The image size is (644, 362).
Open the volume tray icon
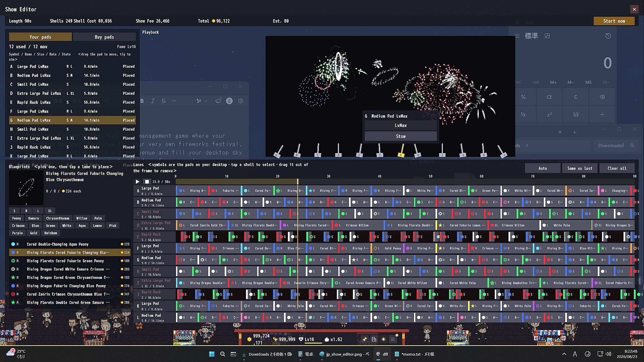coord(608,354)
